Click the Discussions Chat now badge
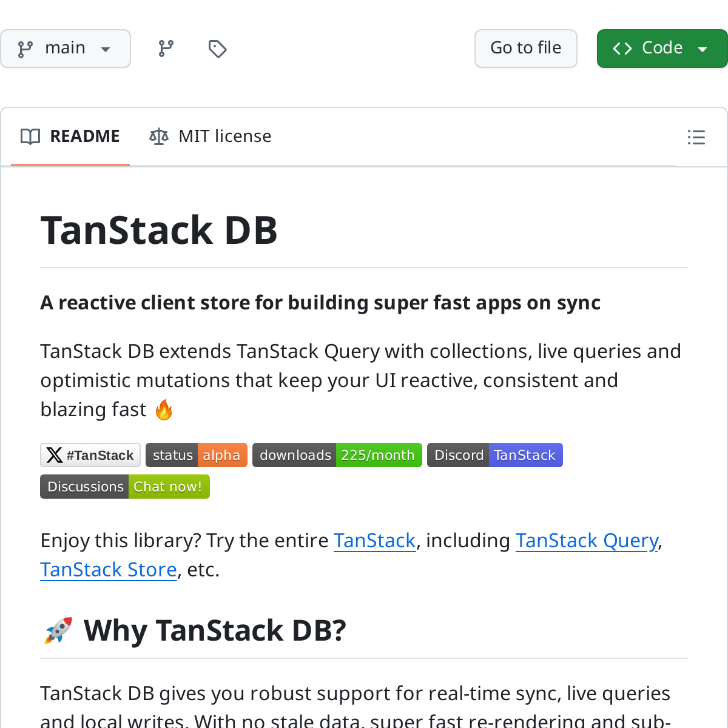The image size is (728, 728). pos(124,487)
